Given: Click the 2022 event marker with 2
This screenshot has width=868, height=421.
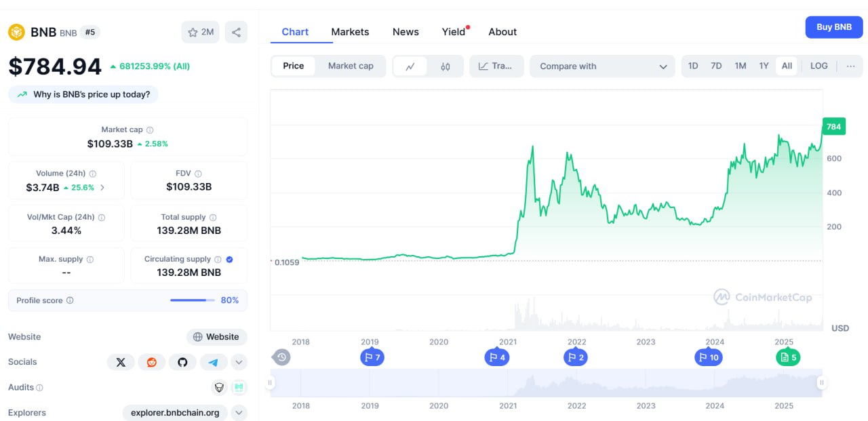Looking at the screenshot, I should pos(576,357).
